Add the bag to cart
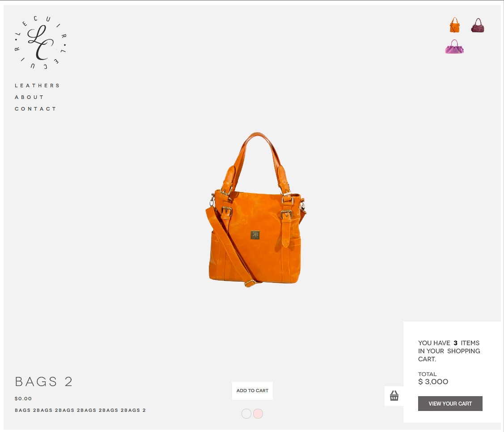Image resolution: width=504 pixels, height=432 pixels. (x=252, y=390)
